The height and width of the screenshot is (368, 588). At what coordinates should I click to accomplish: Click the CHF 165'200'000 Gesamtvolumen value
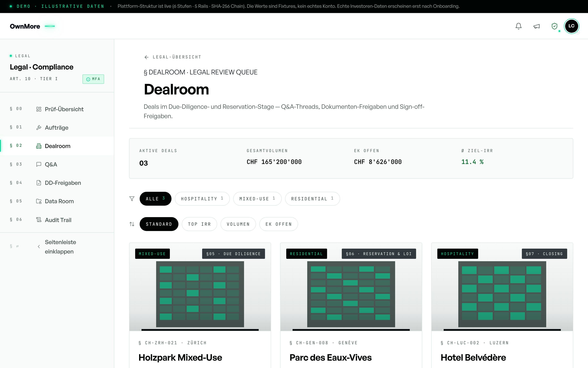tap(274, 162)
